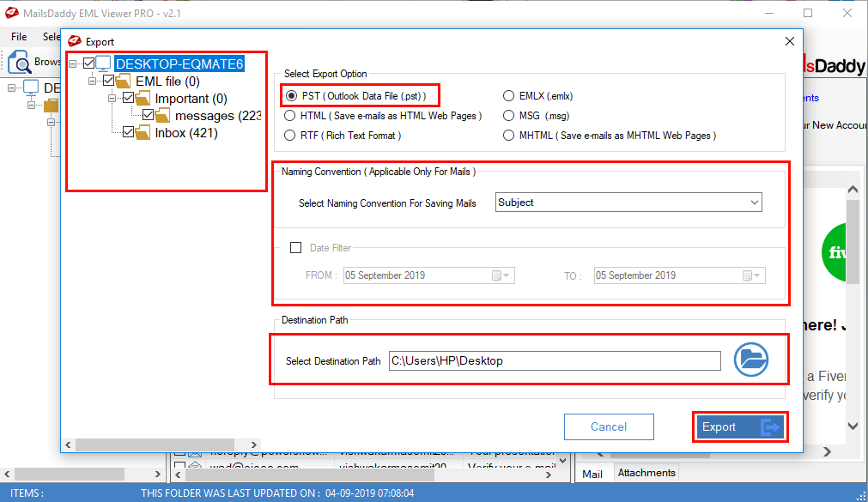Click the folder browse icon for destination path

point(750,360)
